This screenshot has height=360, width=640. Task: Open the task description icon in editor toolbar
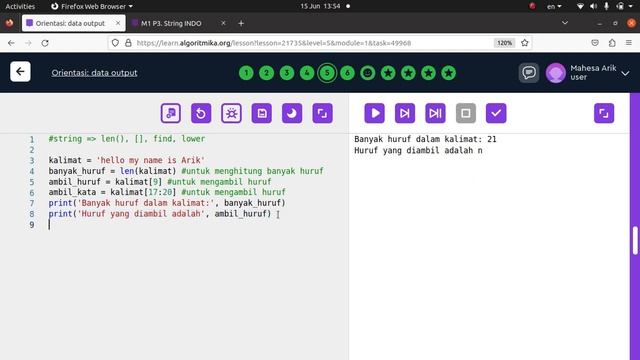(x=171, y=113)
